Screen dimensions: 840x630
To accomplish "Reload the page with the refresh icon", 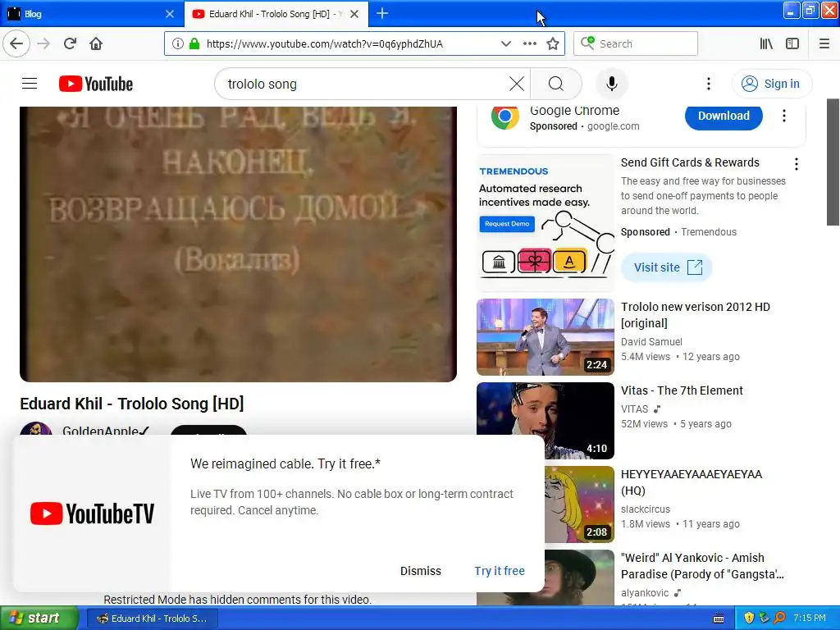I will [70, 43].
